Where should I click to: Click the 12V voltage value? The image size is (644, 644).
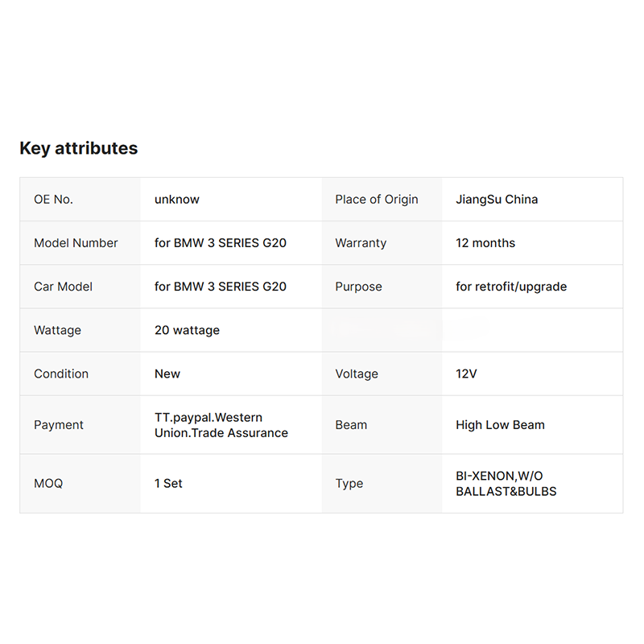[x=466, y=374]
